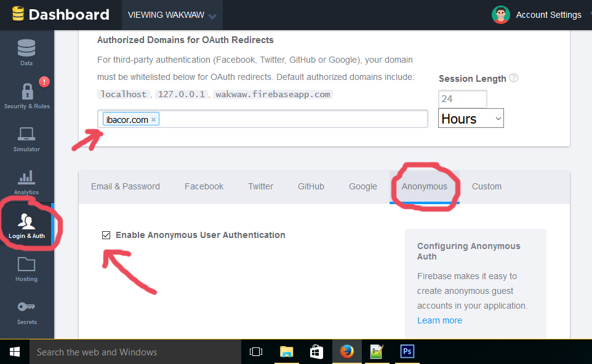
Task: Open the Hours session unit dropdown
Action: point(471,119)
